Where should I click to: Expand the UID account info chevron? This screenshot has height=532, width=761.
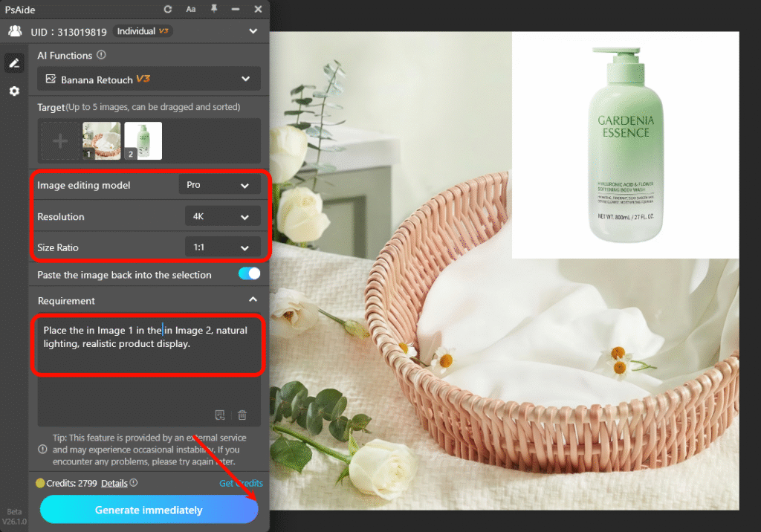(x=253, y=31)
